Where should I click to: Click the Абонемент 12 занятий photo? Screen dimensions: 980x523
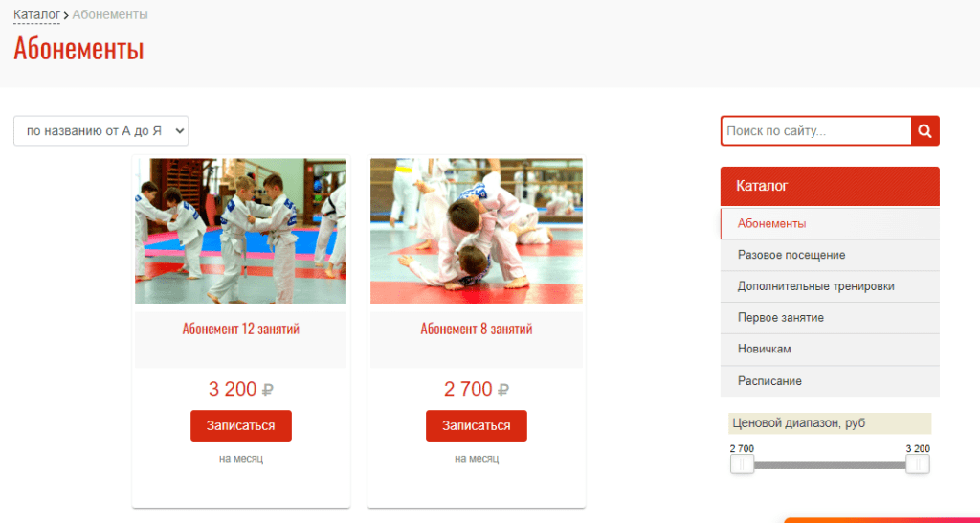coord(240,231)
